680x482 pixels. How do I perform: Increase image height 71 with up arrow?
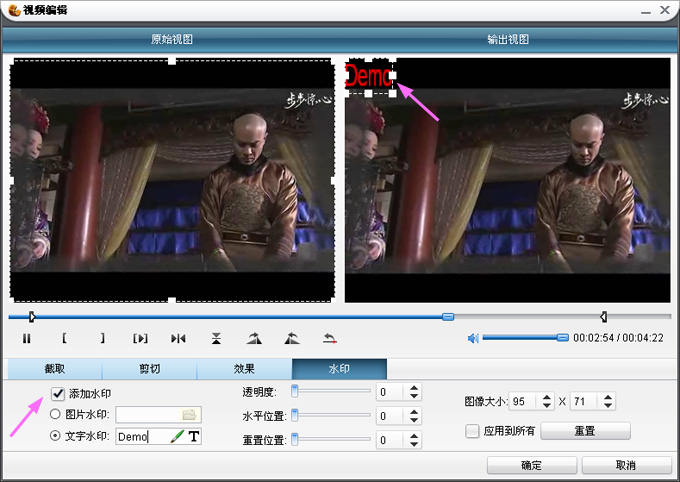click(608, 397)
